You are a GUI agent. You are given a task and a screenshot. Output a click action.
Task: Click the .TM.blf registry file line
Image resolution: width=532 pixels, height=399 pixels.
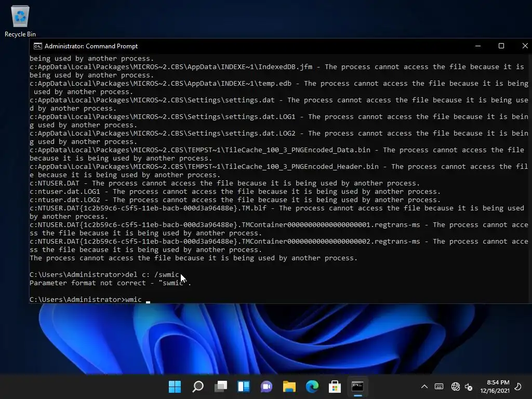[277, 212]
